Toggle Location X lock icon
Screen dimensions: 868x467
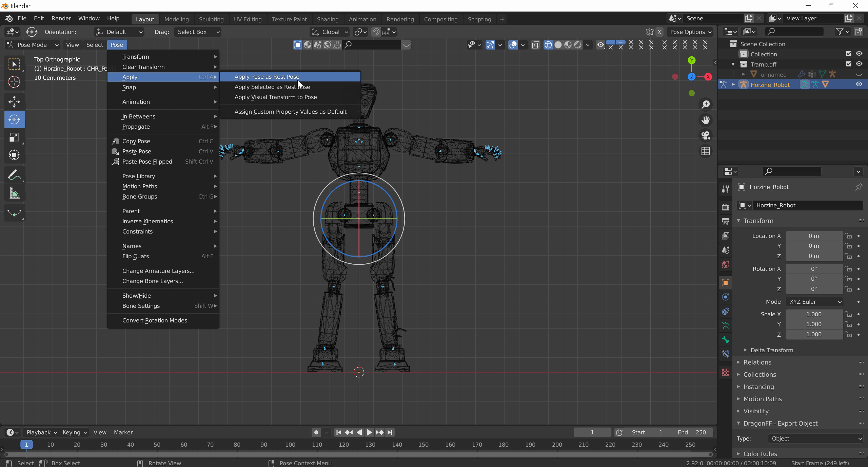(848, 236)
